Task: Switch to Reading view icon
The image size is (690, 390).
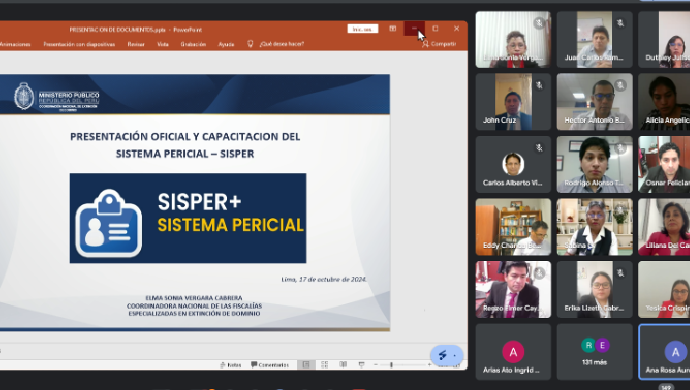Action: (x=343, y=364)
